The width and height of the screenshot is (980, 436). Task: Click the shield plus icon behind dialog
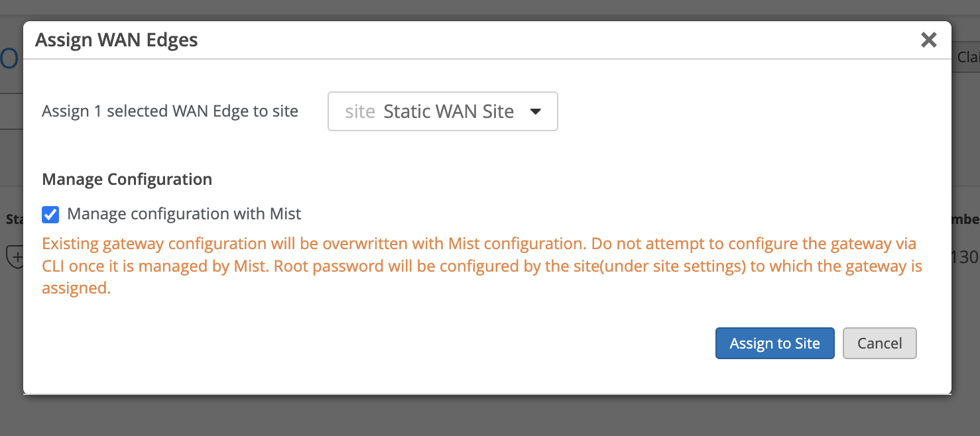pyautogui.click(x=15, y=257)
